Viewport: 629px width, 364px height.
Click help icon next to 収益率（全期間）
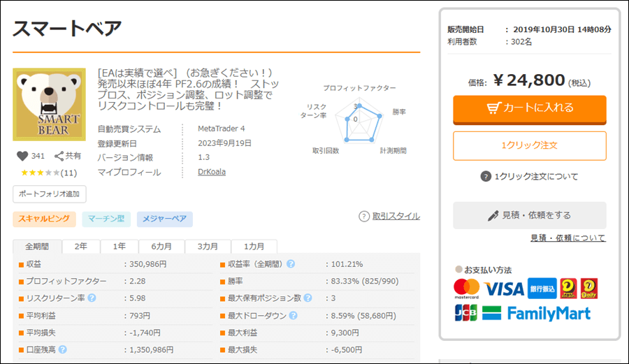[290, 264]
